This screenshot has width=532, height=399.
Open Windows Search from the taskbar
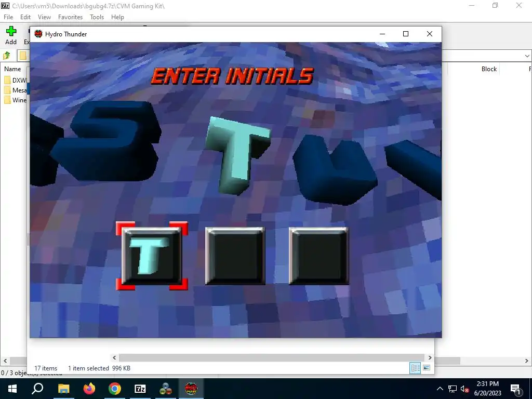tap(37, 389)
